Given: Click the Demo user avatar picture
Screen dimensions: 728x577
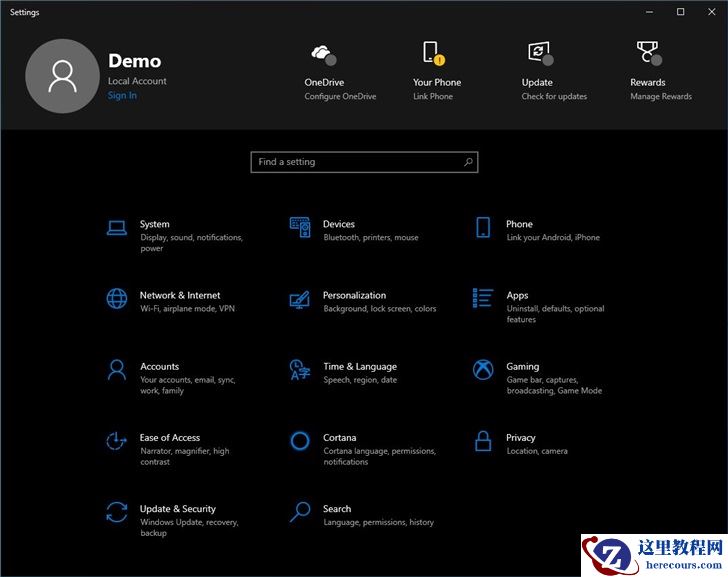Looking at the screenshot, I should pyautogui.click(x=62, y=76).
